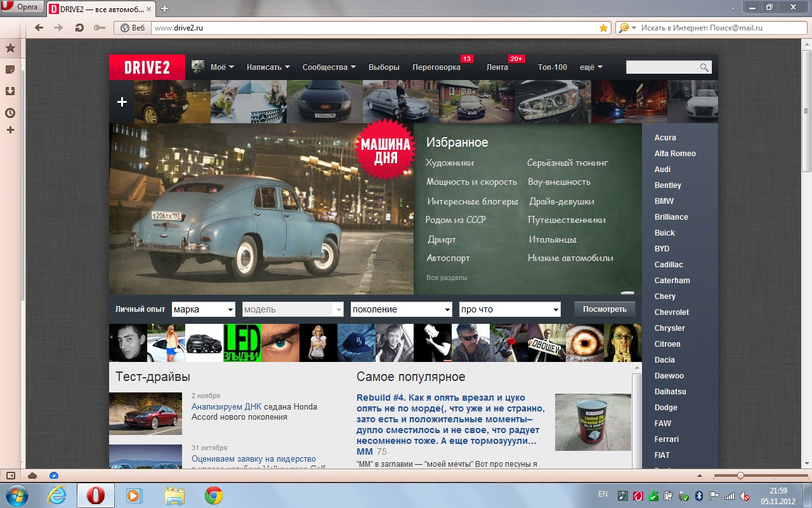Expand the Моё dropdown menu
This screenshot has height=508, width=812.
[222, 67]
